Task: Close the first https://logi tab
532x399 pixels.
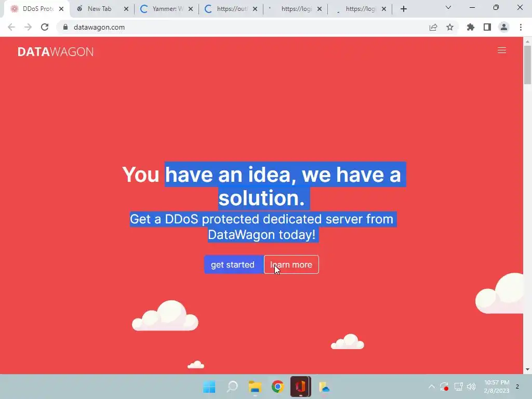Action: click(320, 9)
